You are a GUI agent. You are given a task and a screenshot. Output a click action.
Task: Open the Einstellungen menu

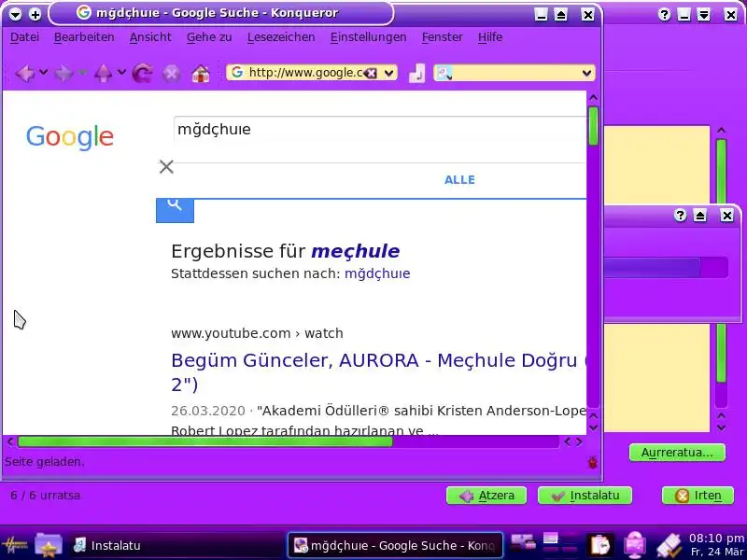368,37
